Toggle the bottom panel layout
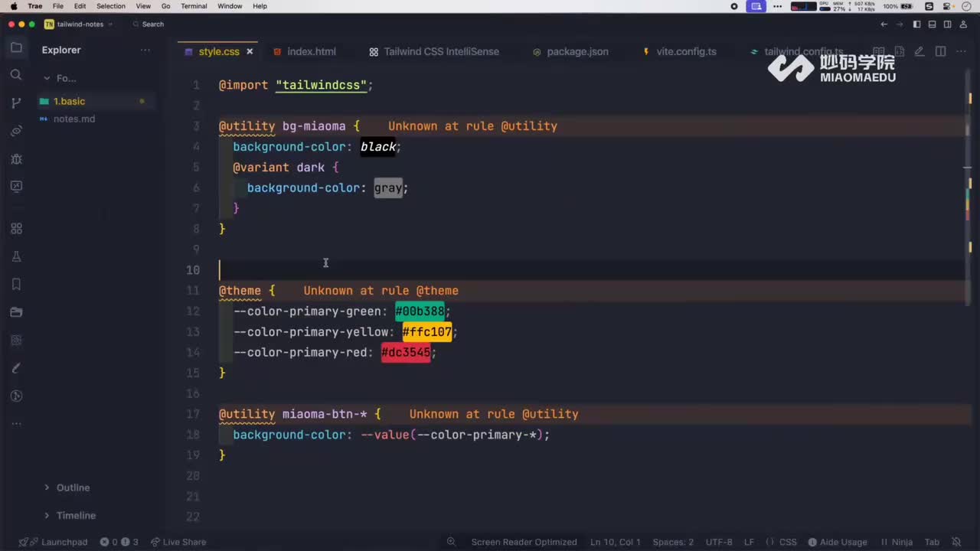 932,24
